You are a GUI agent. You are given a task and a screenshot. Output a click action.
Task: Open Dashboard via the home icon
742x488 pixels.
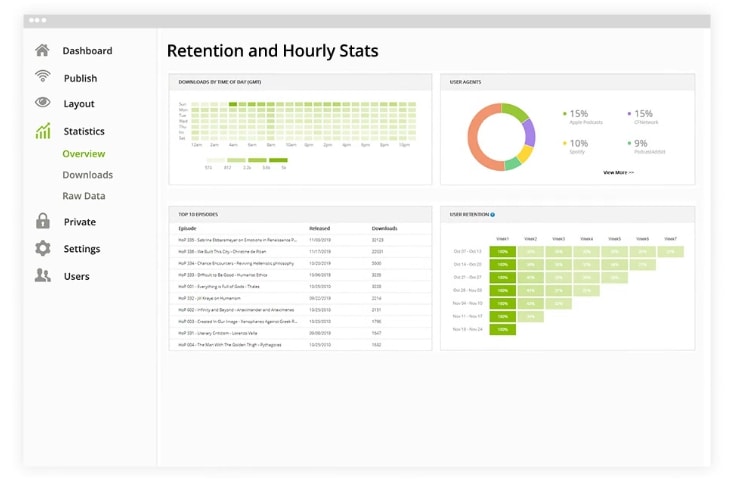pyautogui.click(x=42, y=50)
